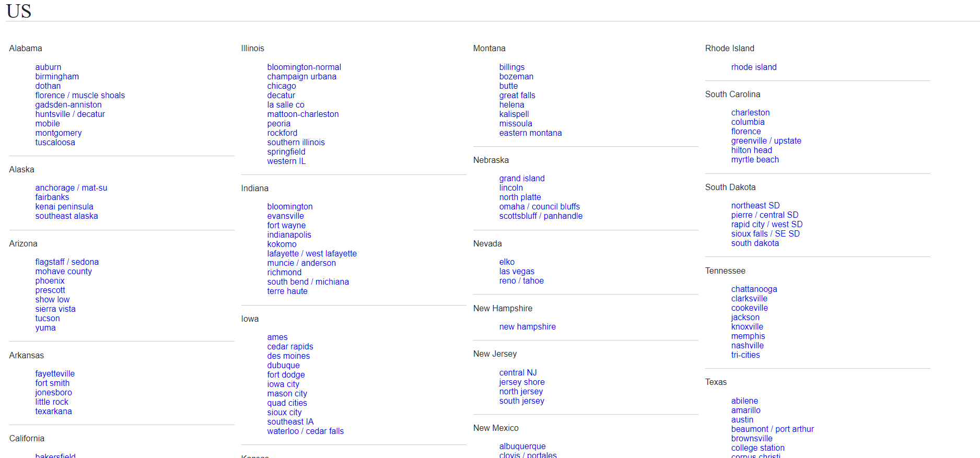Image resolution: width=980 pixels, height=458 pixels.
Task: Open indianapolis in the Indiana list
Action: click(289, 235)
